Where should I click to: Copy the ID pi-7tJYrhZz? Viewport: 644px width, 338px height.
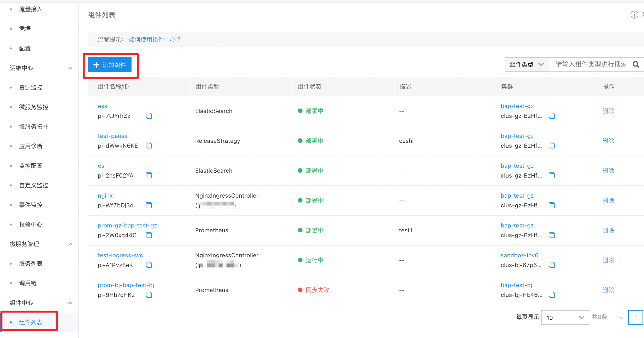149,116
